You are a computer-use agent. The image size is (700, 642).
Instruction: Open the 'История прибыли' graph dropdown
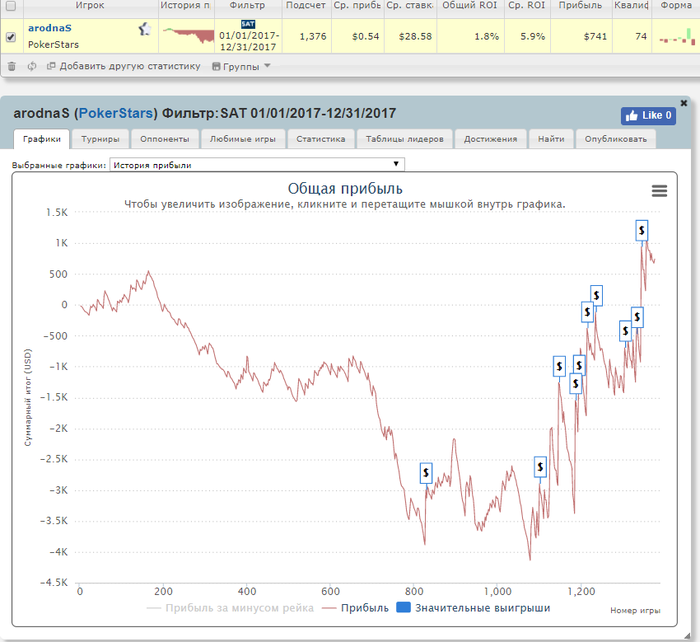coord(257,165)
